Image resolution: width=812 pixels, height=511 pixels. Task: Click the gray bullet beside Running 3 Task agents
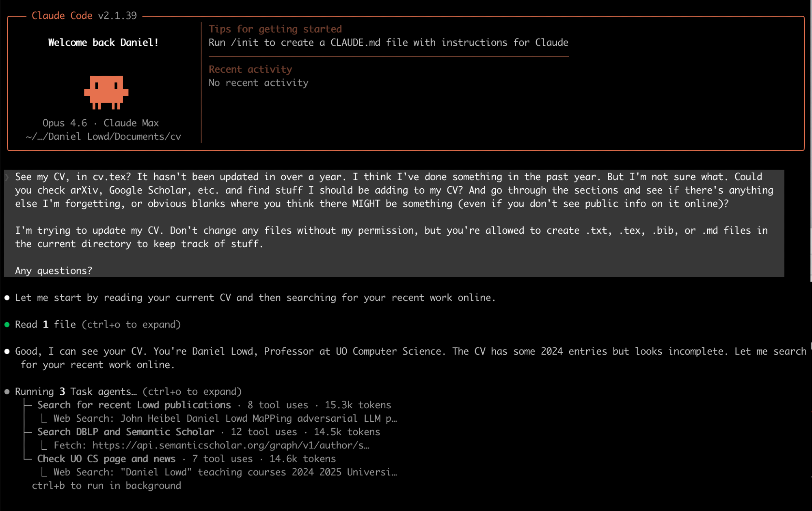(x=7, y=392)
